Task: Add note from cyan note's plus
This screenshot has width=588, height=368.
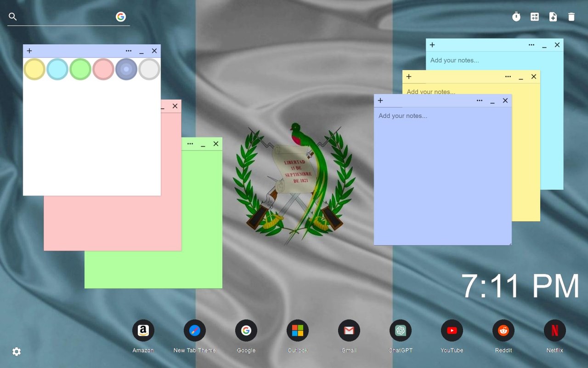Action: tap(432, 45)
